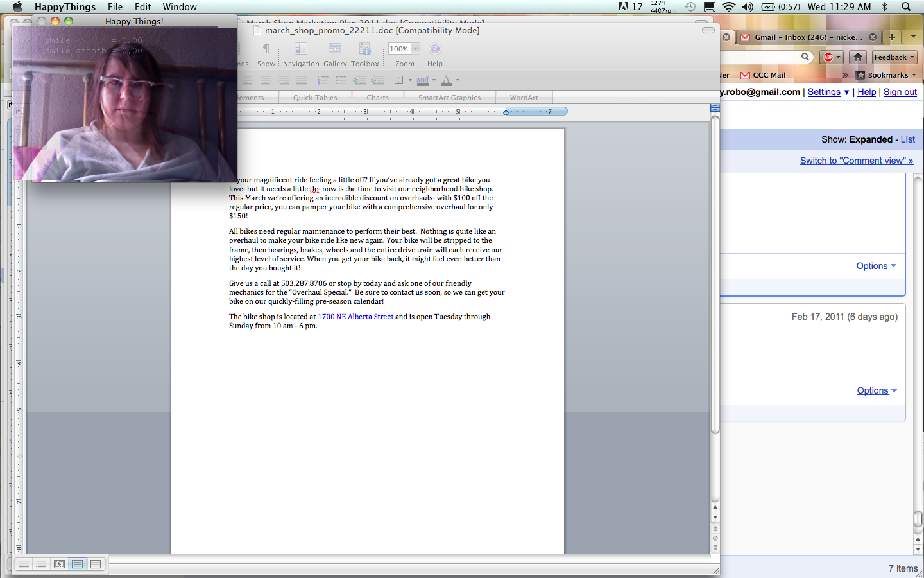Switch to Outline view at bottom
924x578 pixels.
pyautogui.click(x=41, y=564)
